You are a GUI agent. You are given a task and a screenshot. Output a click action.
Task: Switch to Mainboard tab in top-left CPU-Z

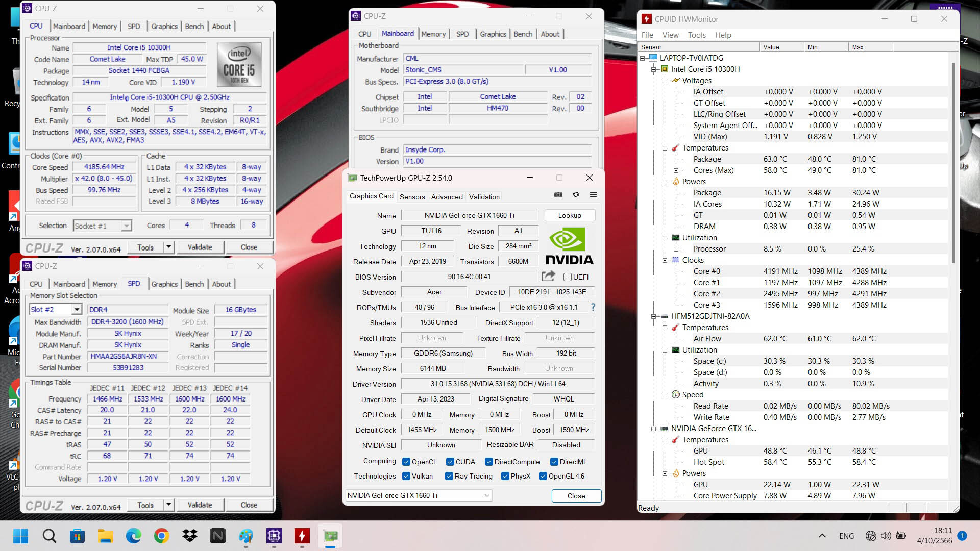(x=69, y=27)
